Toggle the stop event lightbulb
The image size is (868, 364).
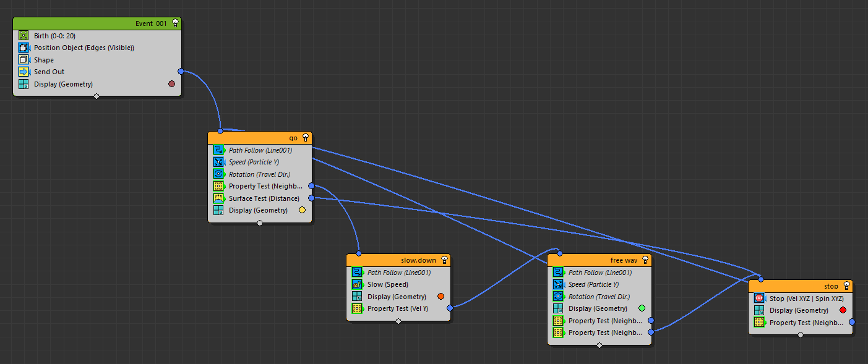(x=846, y=286)
